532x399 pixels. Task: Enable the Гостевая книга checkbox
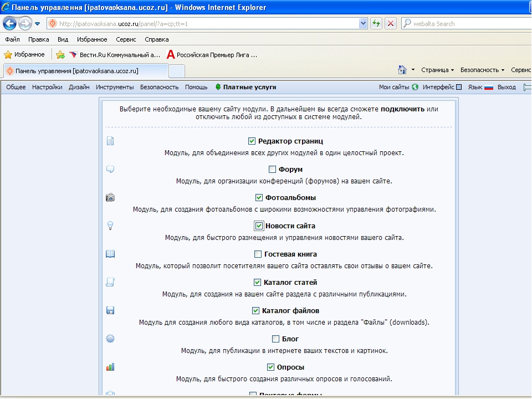point(258,254)
